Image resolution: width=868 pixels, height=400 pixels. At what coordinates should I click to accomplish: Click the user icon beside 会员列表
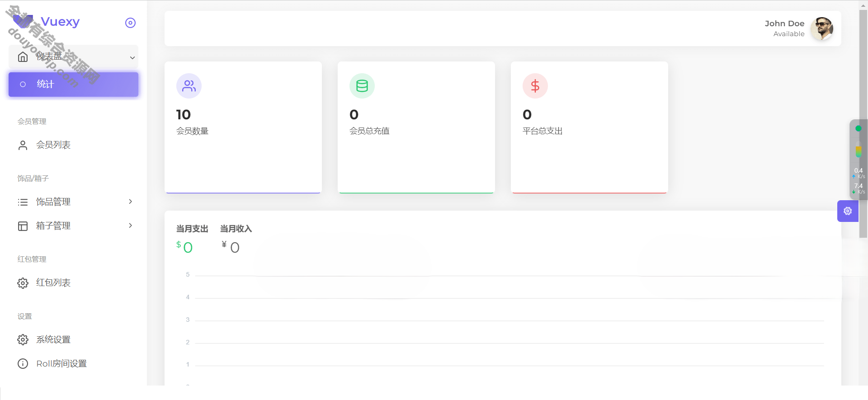[x=23, y=145]
